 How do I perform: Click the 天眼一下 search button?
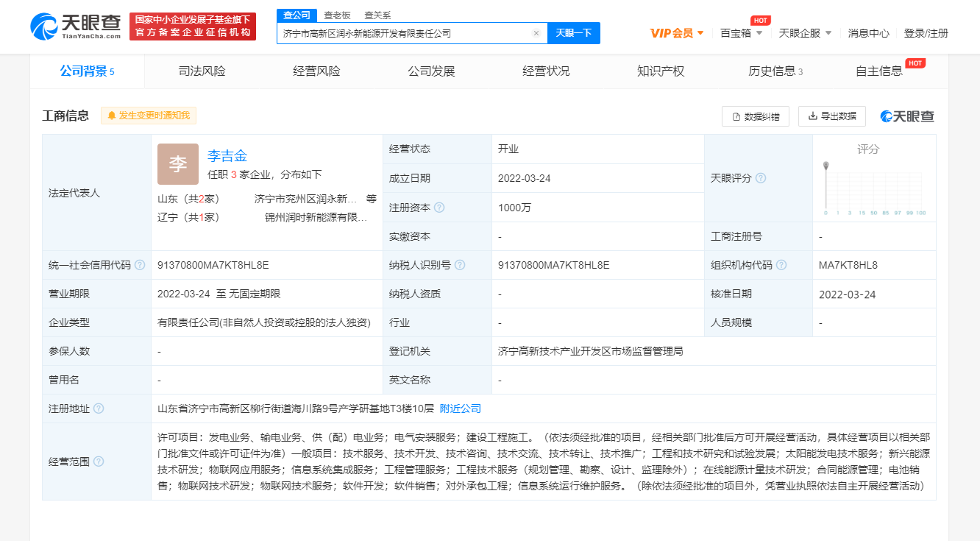click(x=574, y=33)
